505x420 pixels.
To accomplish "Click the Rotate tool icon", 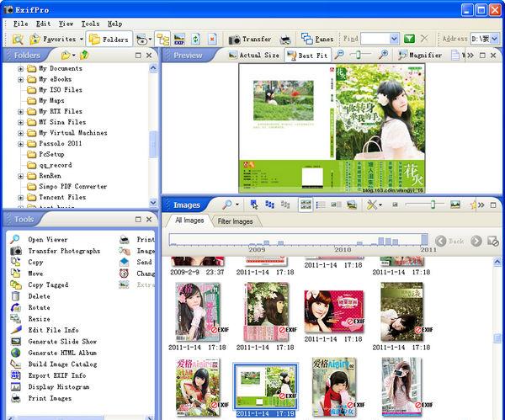I will tap(15, 307).
